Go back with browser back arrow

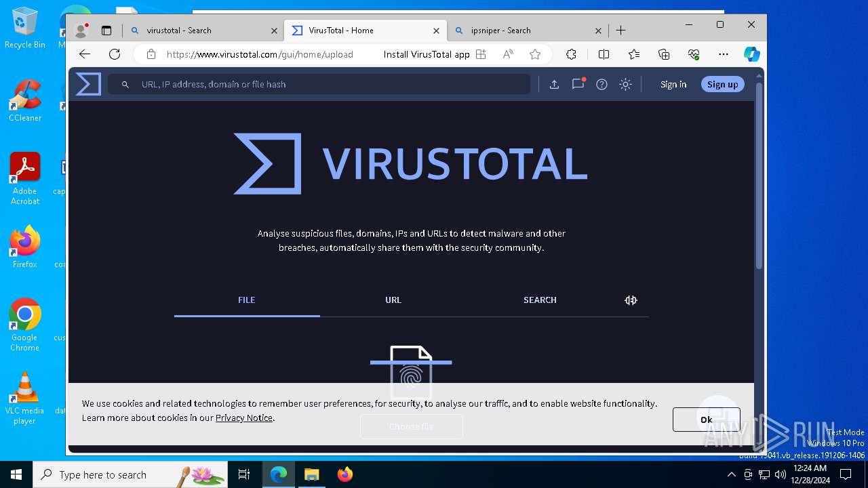[85, 54]
